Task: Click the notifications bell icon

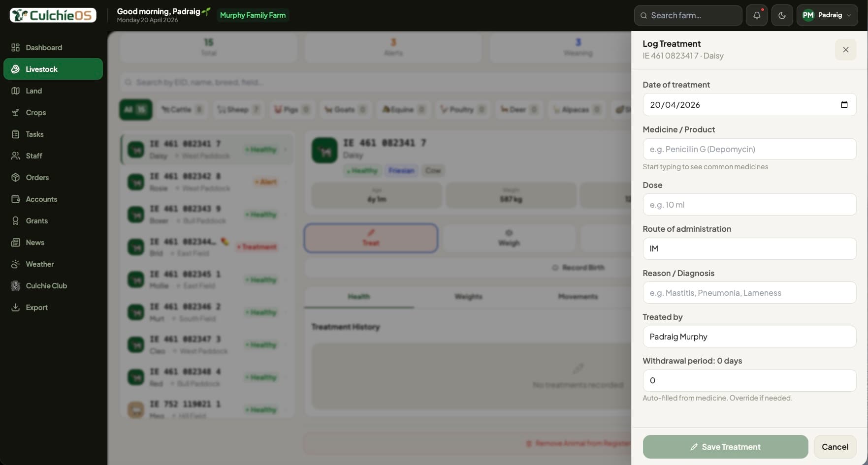Action: point(757,15)
